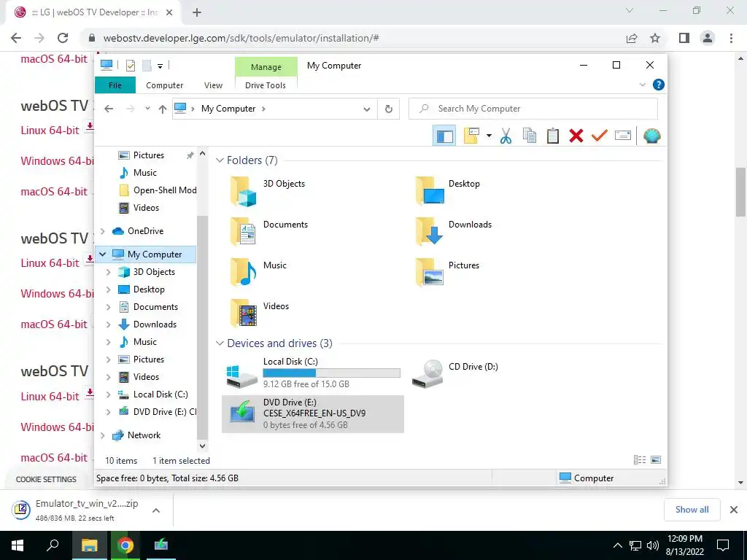
Task: Click the shell settings icon in toolbar
Action: point(651,136)
